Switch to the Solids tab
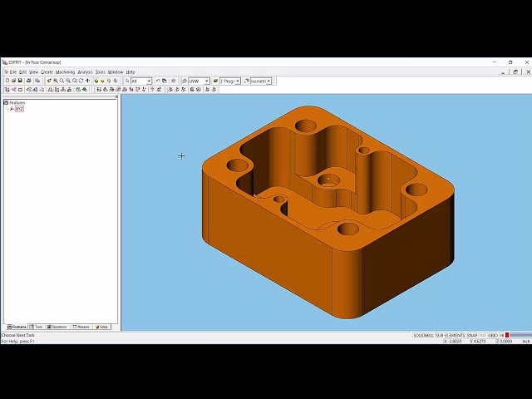 (101, 327)
